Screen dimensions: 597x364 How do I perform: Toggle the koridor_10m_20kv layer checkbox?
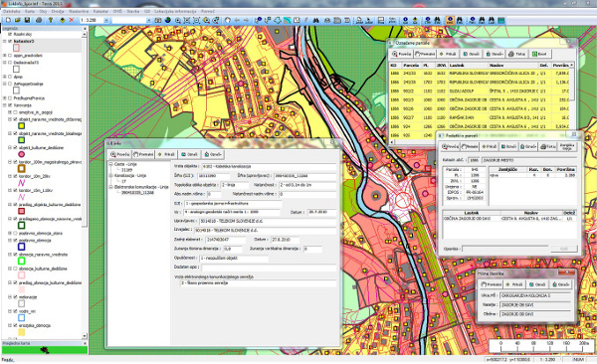click(15, 176)
